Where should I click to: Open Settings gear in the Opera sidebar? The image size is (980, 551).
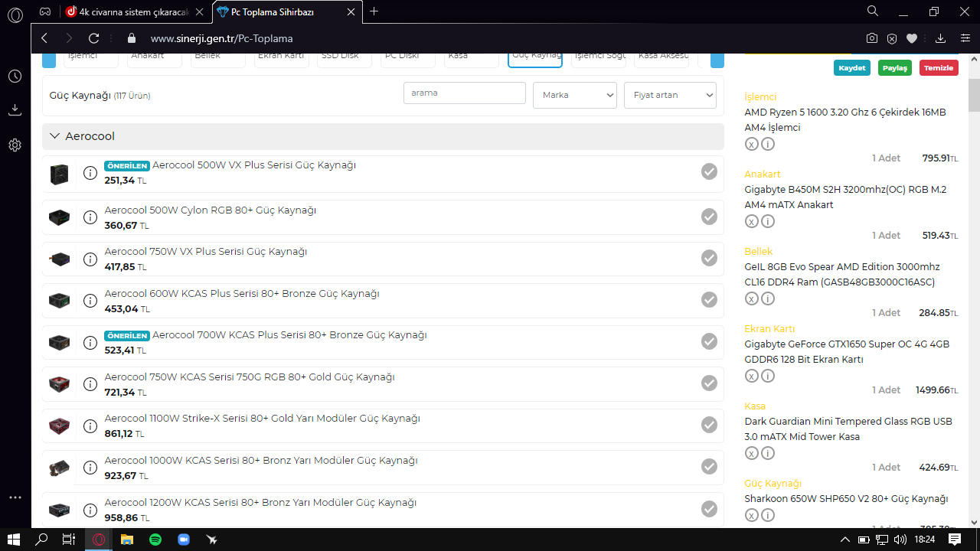[x=15, y=145]
